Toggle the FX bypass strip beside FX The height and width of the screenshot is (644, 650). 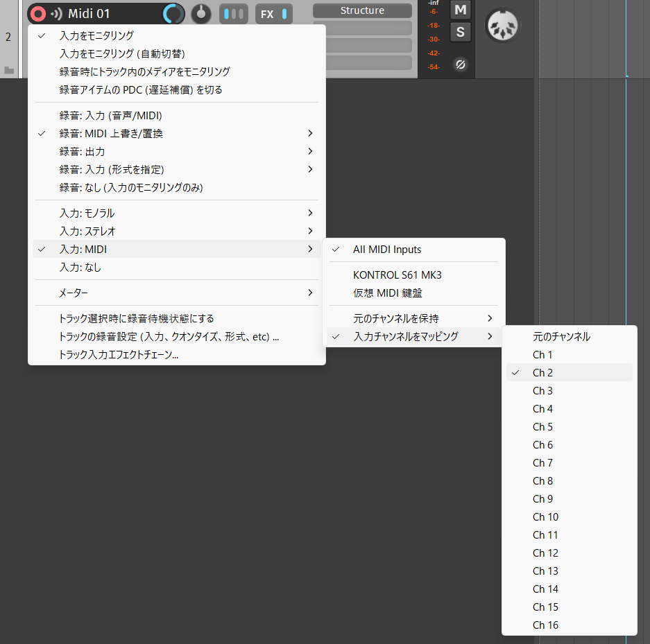click(284, 14)
